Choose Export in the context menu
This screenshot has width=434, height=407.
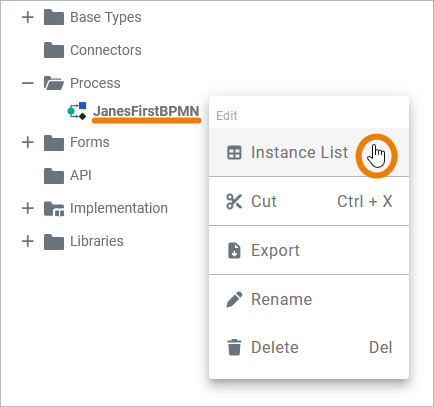click(x=309, y=250)
